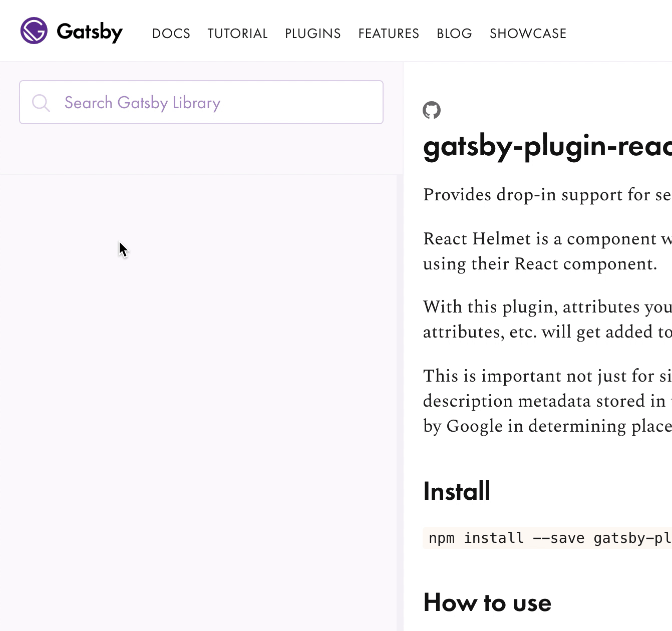Select the gatsby-plugin-react heading link
Screen dimensions: 672x631
tap(546, 148)
